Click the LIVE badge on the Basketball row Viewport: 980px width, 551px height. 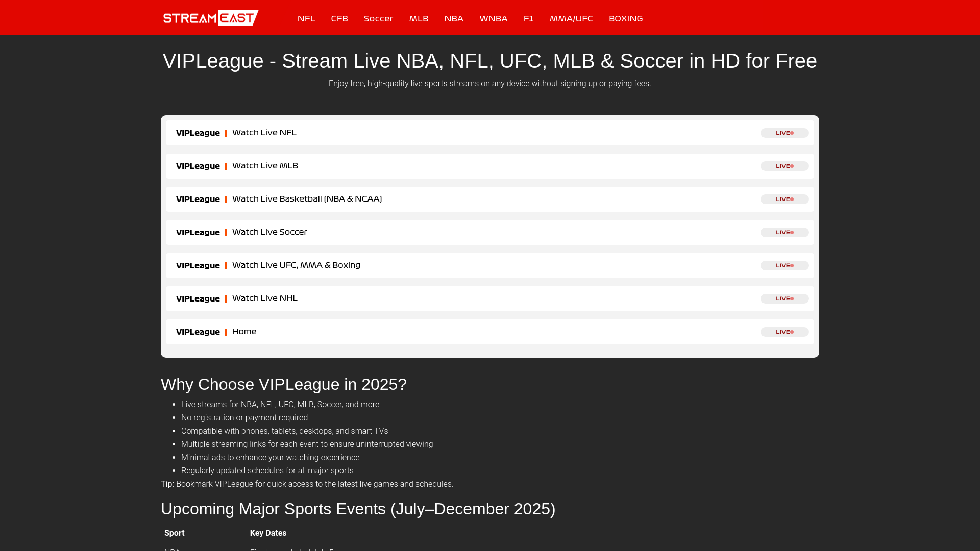click(x=784, y=199)
